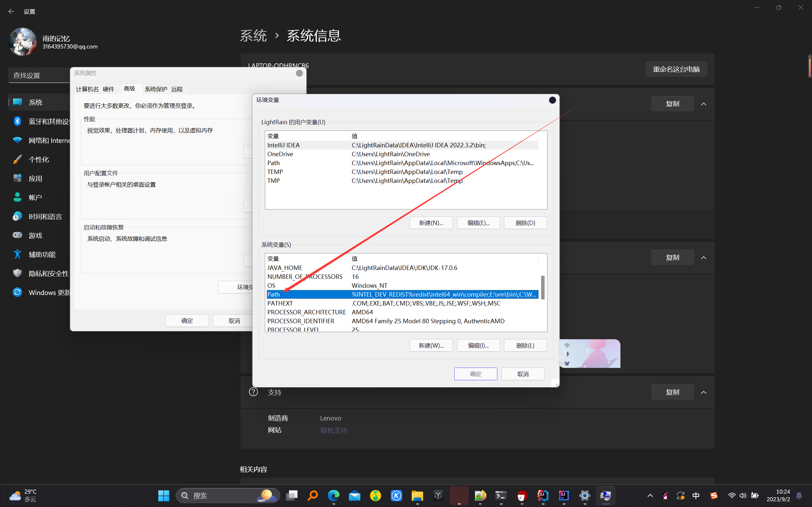The image size is (812, 507).
Task: Open the Windows Update sidebar icon
Action: click(x=17, y=292)
